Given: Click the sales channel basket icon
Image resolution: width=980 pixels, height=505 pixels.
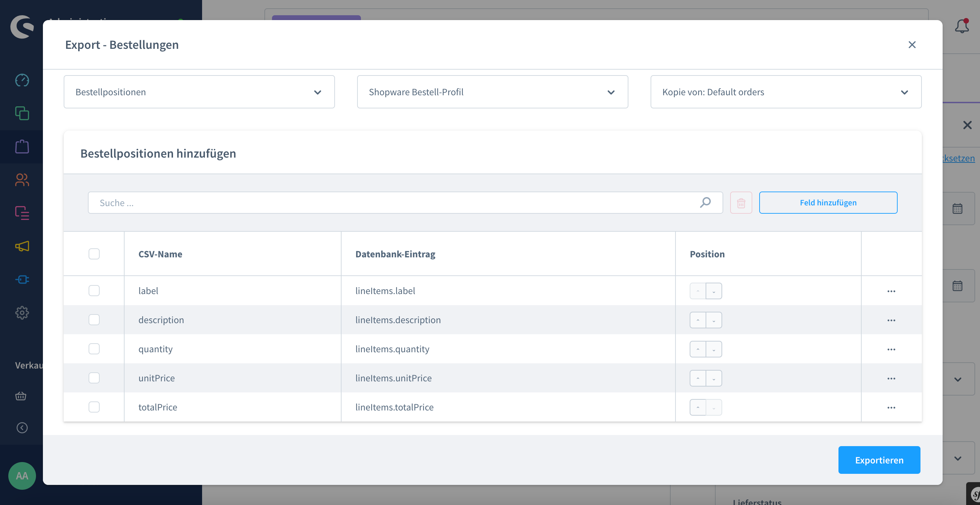Looking at the screenshot, I should (x=21, y=396).
